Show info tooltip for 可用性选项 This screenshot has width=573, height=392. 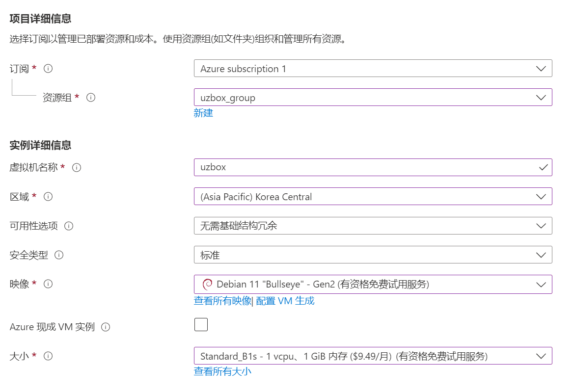(69, 226)
